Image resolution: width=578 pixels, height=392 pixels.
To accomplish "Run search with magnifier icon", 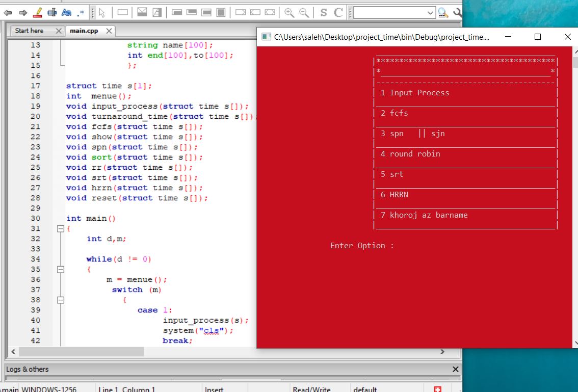I will [442, 12].
